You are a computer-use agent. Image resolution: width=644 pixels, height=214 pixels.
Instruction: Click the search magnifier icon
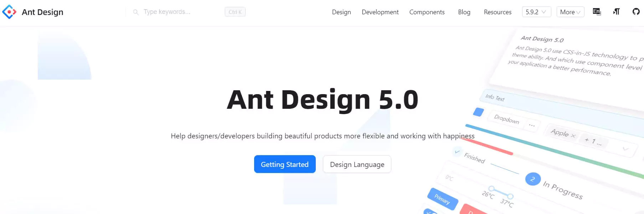[136, 12]
